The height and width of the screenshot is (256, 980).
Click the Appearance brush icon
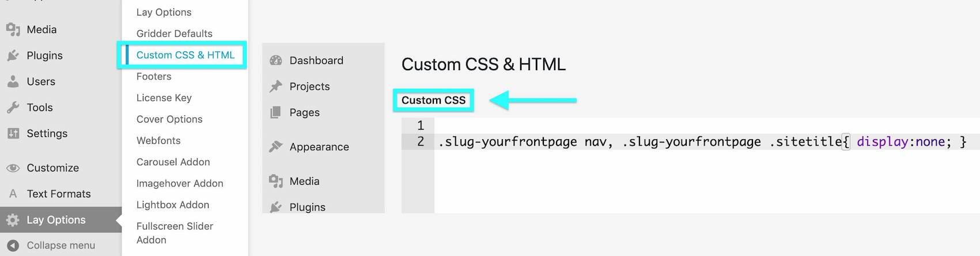(x=276, y=147)
